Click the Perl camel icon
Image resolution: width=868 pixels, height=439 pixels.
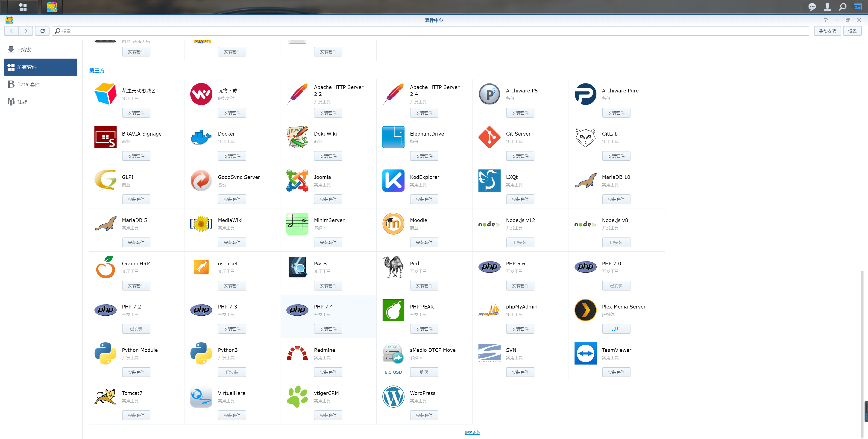tap(393, 267)
